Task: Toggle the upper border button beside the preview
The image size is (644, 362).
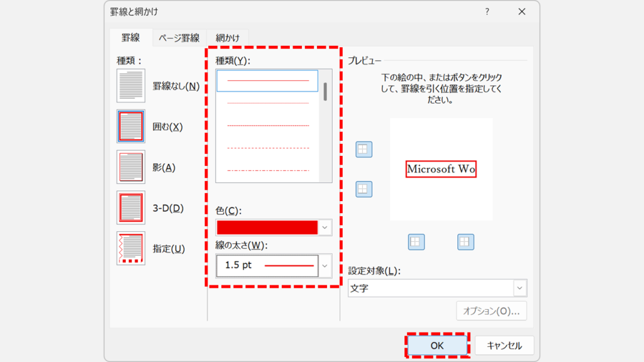Action: tap(364, 149)
